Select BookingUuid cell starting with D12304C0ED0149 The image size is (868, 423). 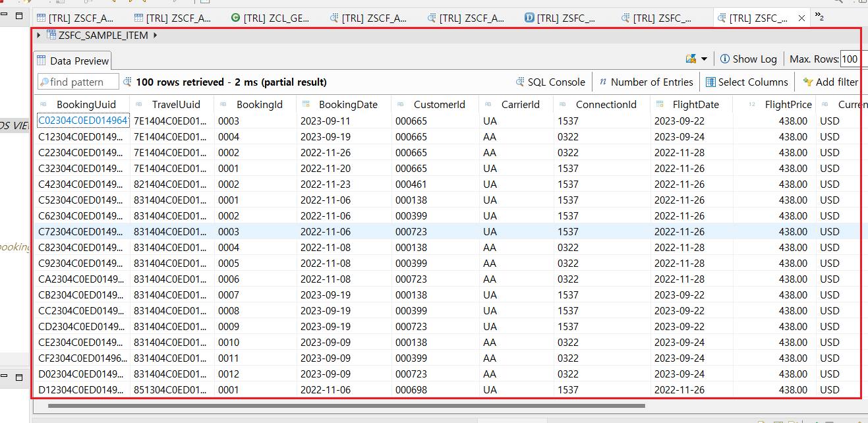80,389
